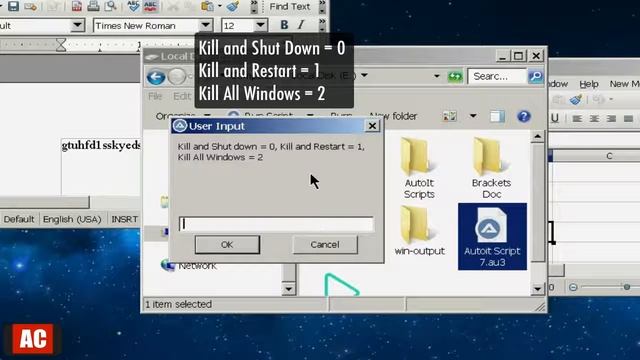640x360 pixels.
Task: Select the Brackets Doc folder
Action: 491,168
